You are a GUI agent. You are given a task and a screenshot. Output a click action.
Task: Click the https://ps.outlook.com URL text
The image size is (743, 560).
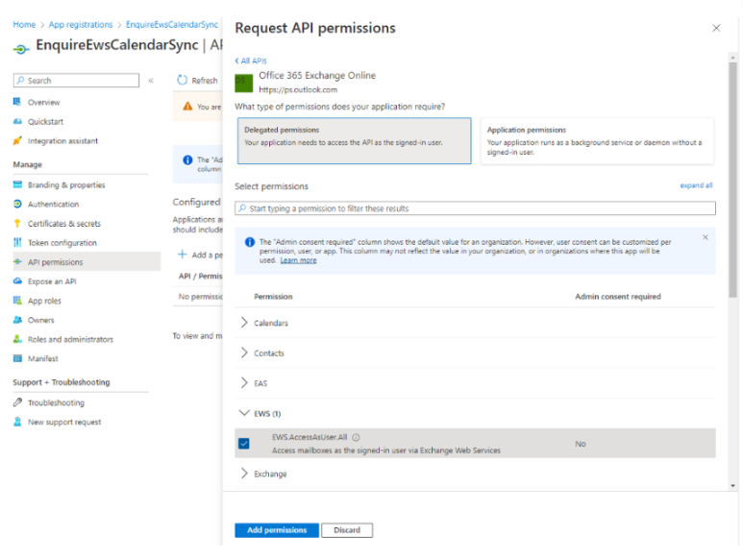tap(298, 89)
